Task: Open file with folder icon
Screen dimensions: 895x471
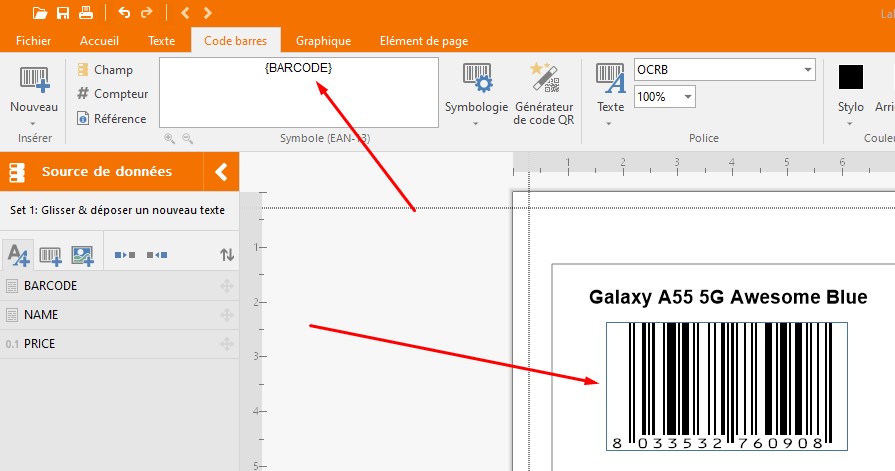Action: [x=39, y=13]
